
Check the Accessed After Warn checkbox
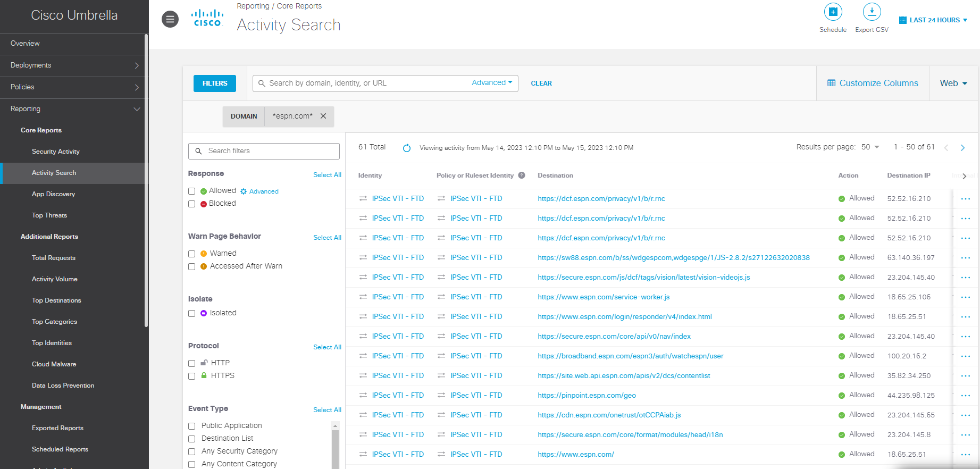click(x=192, y=267)
